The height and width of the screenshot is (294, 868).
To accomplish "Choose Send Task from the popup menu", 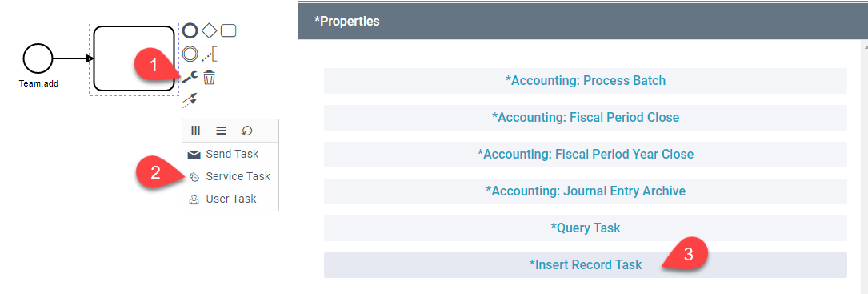I will [x=230, y=155].
